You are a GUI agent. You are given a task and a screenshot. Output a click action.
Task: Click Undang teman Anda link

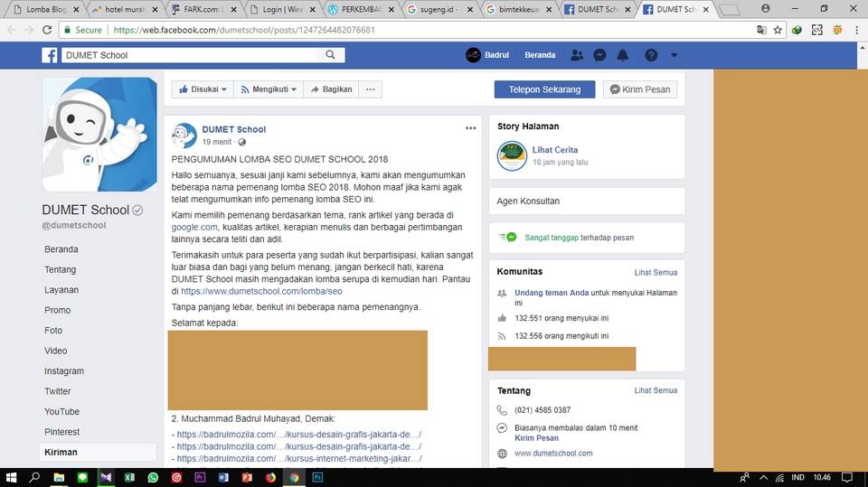[552, 293]
